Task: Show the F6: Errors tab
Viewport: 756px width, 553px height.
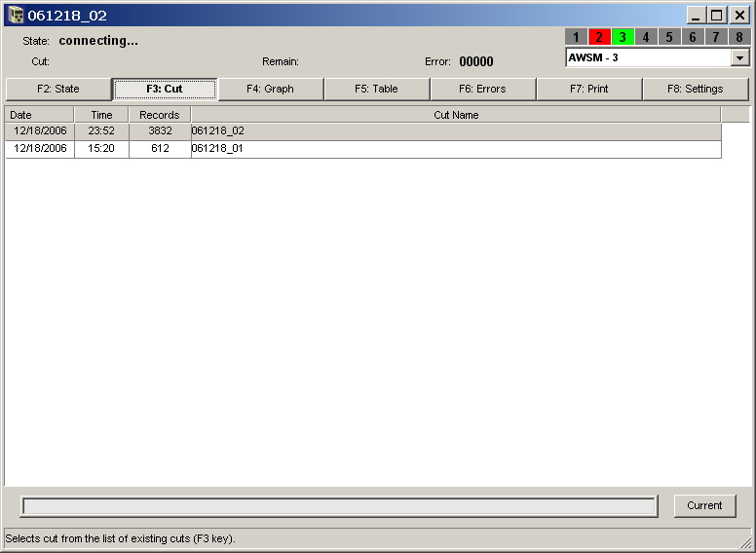Action: pyautogui.click(x=482, y=89)
